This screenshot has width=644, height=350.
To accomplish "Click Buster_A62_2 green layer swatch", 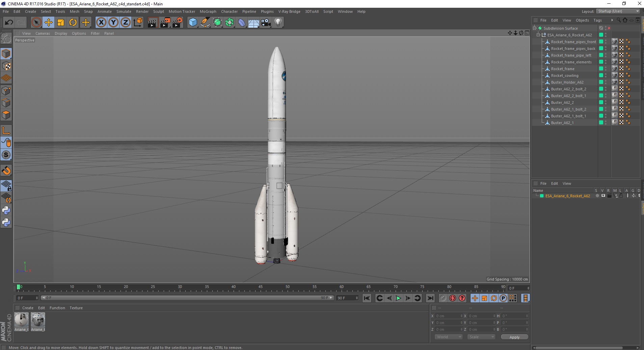I will click(601, 103).
